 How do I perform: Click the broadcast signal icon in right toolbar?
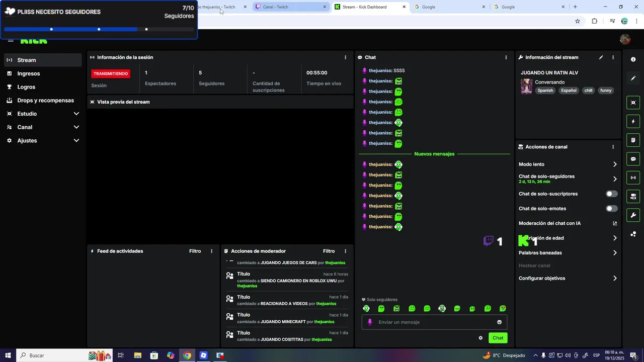click(x=633, y=177)
